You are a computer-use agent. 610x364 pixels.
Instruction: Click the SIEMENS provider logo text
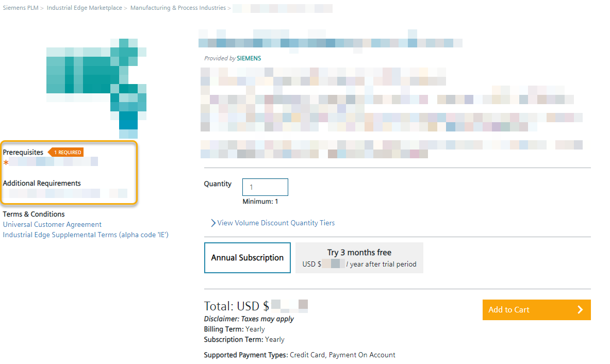249,58
